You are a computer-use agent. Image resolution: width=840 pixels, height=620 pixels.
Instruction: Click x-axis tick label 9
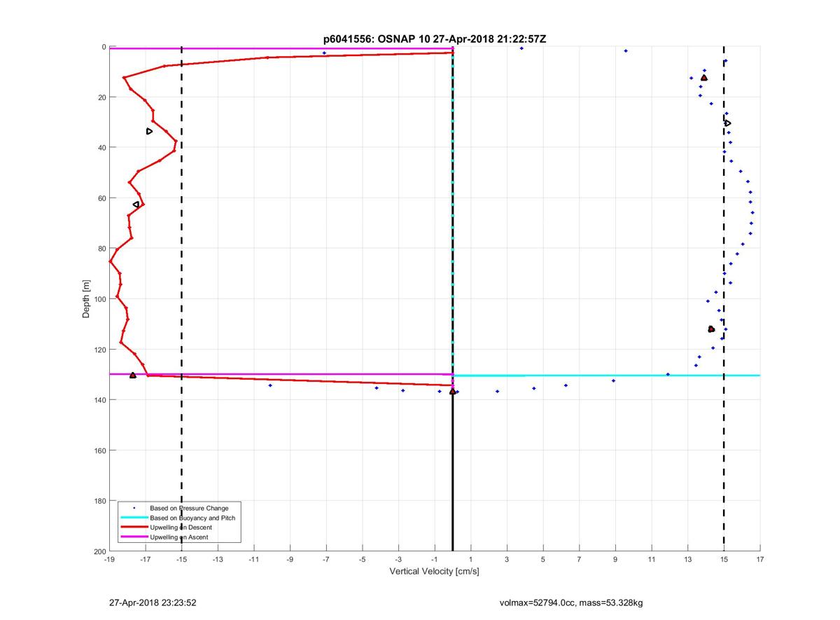pos(615,559)
